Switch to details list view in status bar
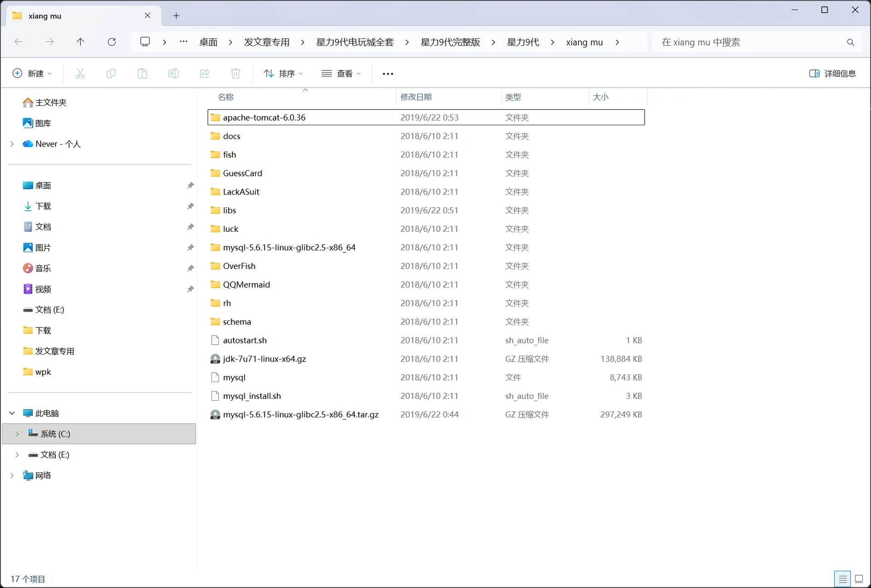 click(x=842, y=579)
